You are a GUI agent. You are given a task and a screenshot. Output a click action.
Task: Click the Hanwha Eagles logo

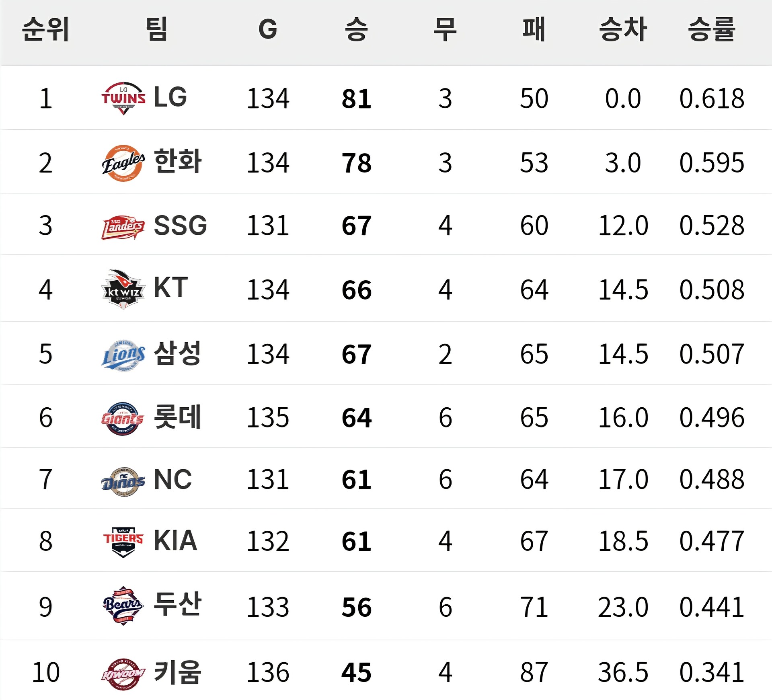[123, 163]
